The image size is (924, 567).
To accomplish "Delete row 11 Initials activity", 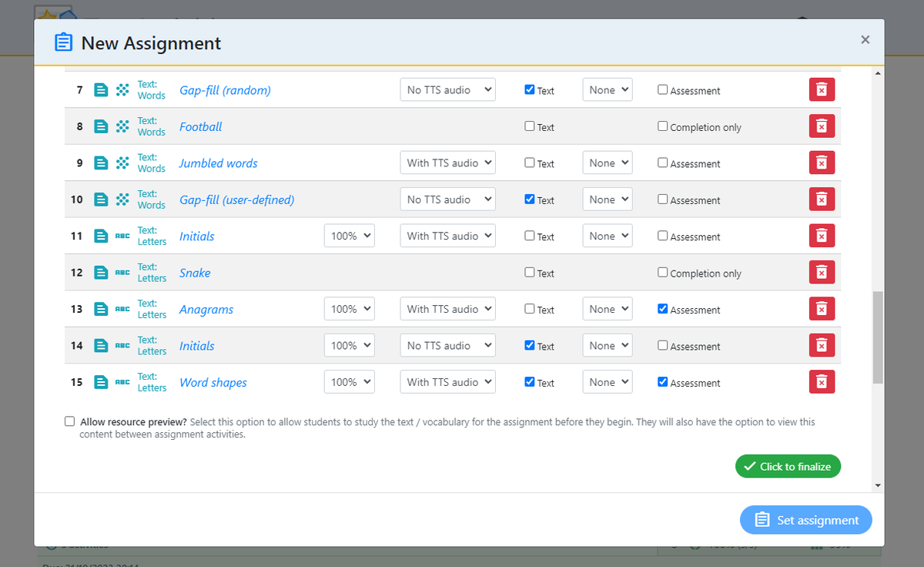I will click(x=822, y=236).
